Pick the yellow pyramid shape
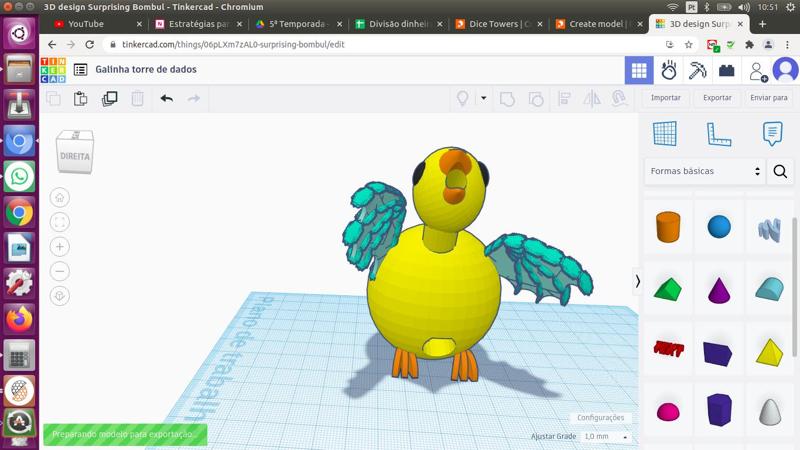This screenshot has height=450, width=800. [x=769, y=352]
